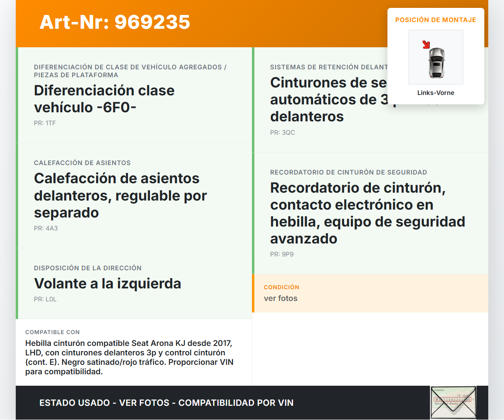The height and width of the screenshot is (420, 504).
Task: Click the 'PR: 3QC' code
Action: (283, 132)
